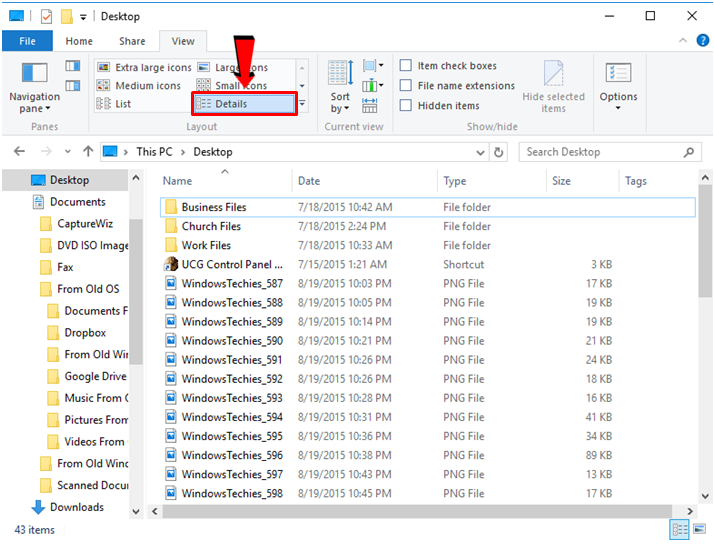Open the Sort by menu

[340, 87]
